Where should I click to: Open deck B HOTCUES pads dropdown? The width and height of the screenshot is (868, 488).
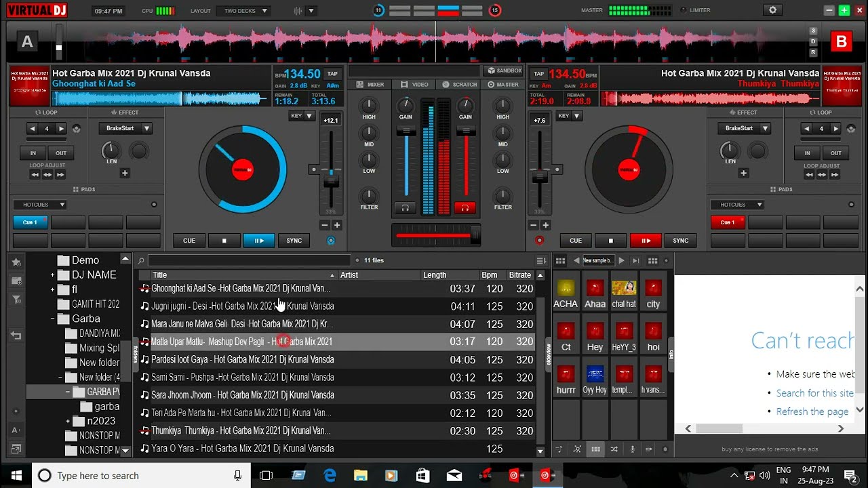tap(736, 205)
